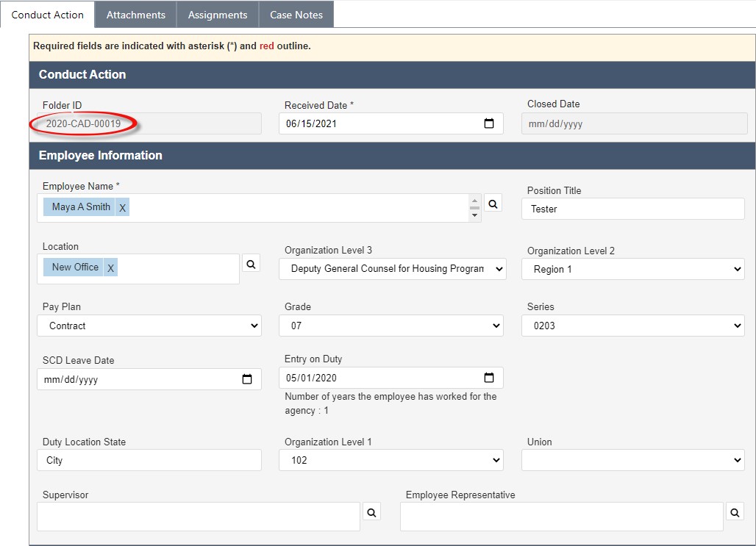756x546 pixels.
Task: Select the Maya A Smith name tag
Action: (x=81, y=206)
